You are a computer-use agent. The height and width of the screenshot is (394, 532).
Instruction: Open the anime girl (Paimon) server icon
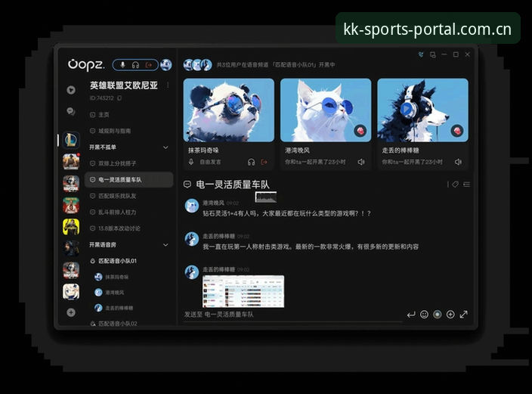pyautogui.click(x=71, y=292)
